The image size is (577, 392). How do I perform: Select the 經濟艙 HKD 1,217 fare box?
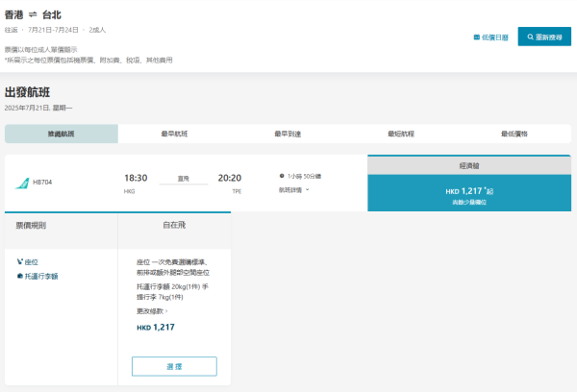click(x=469, y=193)
